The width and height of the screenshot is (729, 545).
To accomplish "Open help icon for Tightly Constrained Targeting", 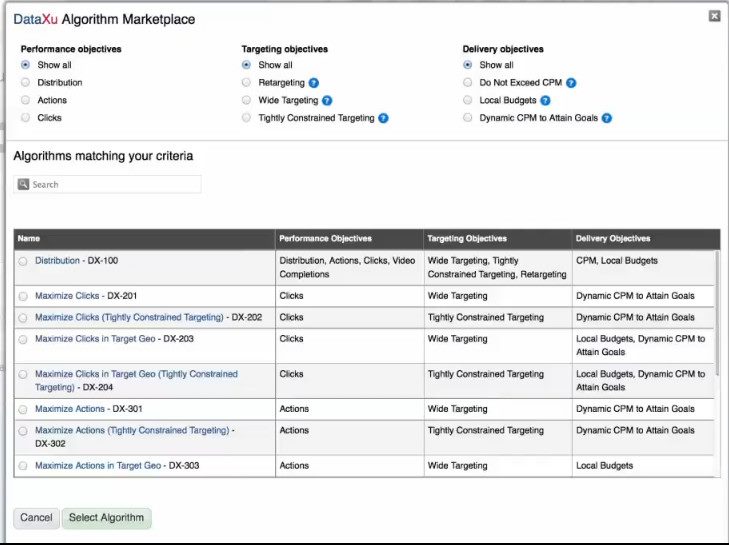I will pyautogui.click(x=383, y=118).
